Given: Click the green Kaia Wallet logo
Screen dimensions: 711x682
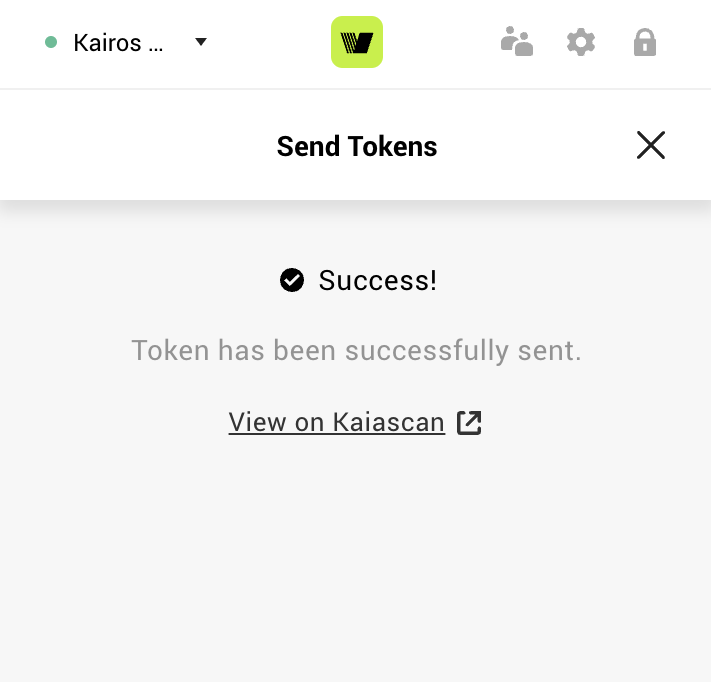Looking at the screenshot, I should pyautogui.click(x=357, y=42).
